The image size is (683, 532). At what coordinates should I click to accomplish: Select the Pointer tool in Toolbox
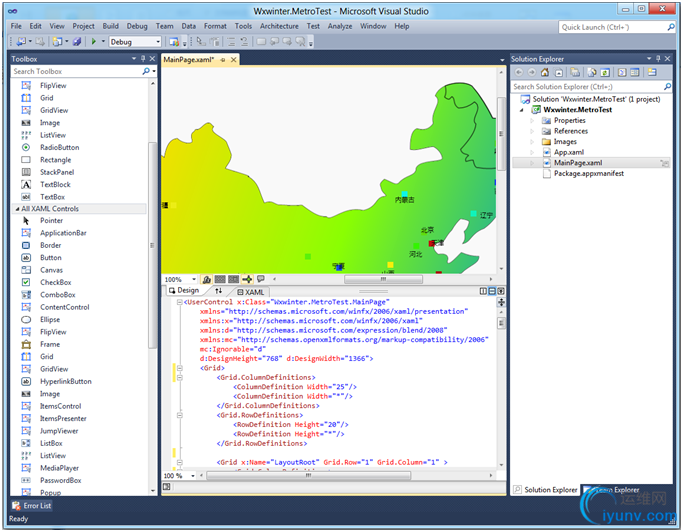(50, 221)
